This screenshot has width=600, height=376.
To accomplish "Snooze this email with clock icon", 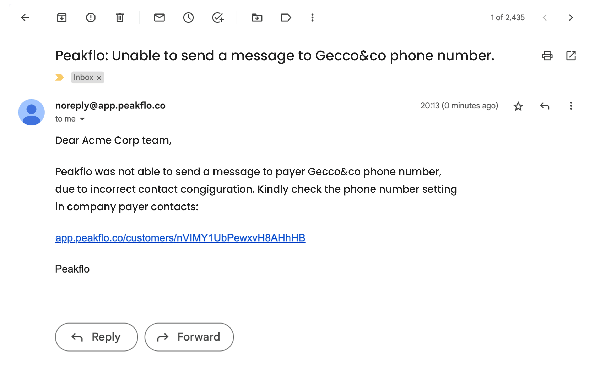I will [188, 18].
